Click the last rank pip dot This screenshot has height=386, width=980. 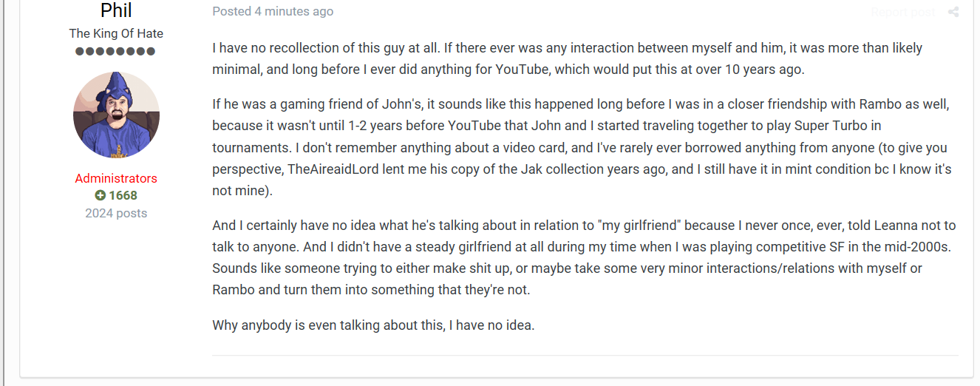[x=151, y=51]
